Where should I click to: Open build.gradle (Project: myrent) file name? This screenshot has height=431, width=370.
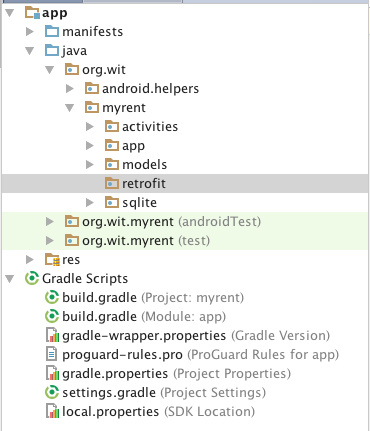(100, 298)
